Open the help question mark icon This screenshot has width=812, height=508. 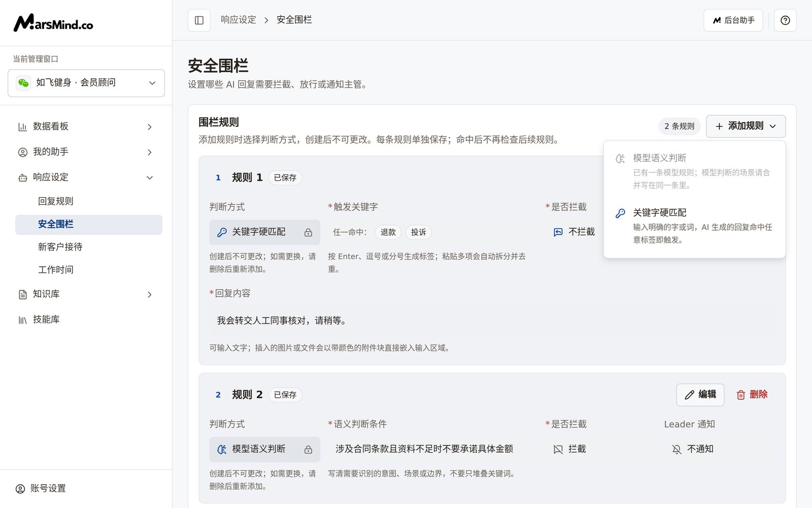(785, 20)
